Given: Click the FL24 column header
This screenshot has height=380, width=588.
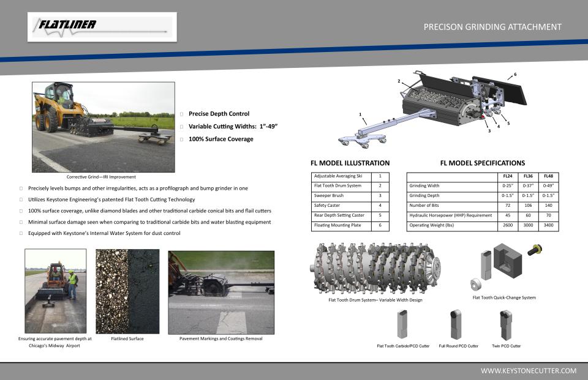Looking at the screenshot, I should [508, 176].
